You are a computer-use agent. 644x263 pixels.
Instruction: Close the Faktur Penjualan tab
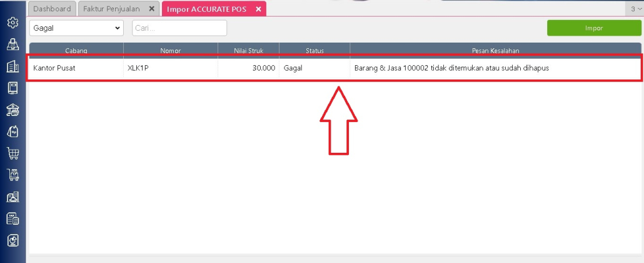click(151, 9)
